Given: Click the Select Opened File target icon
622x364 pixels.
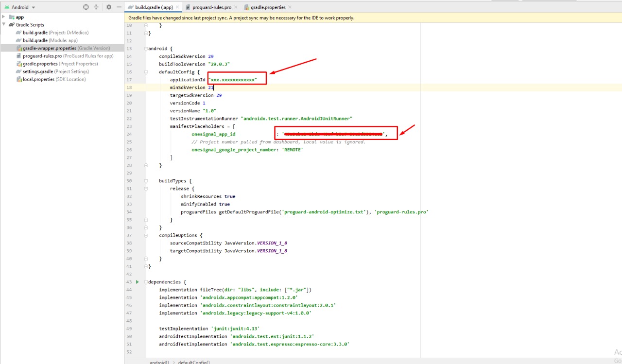Looking at the screenshot, I should pyautogui.click(x=86, y=7).
